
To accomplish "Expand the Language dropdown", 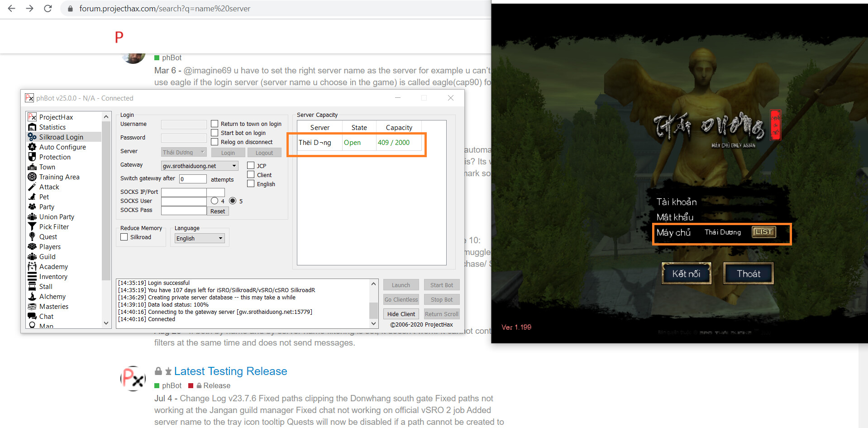I will tap(220, 239).
